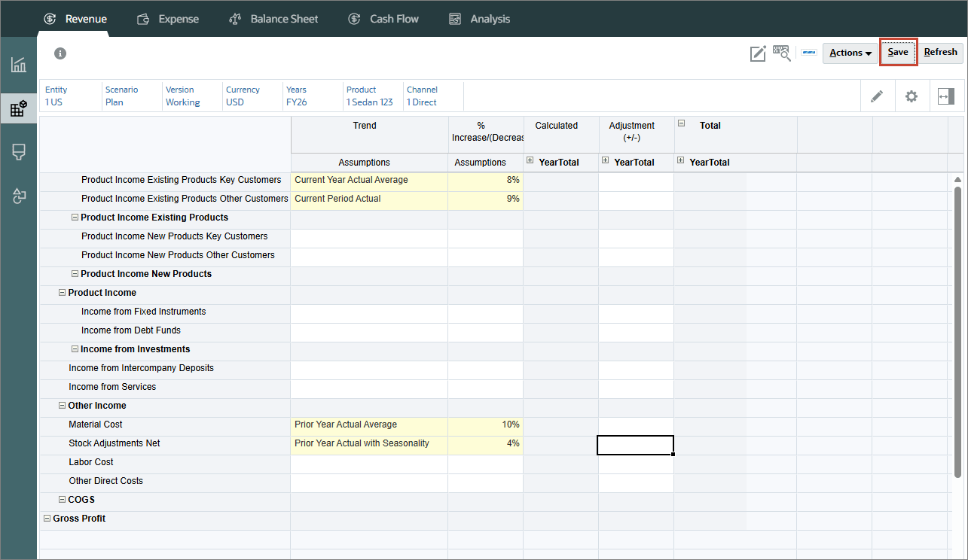Change the Scenario Plan member
The image size is (968, 560).
pos(131,96)
